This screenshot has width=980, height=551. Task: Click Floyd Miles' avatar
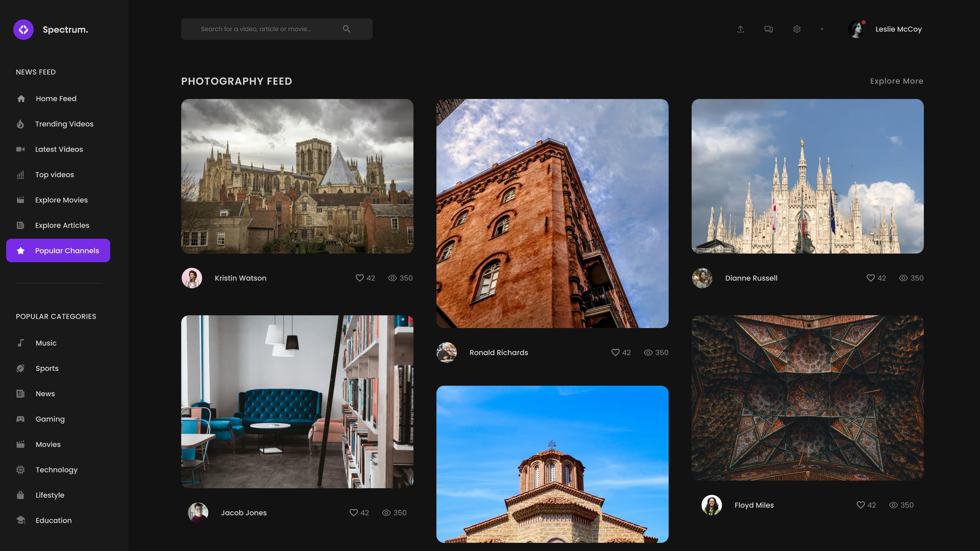712,505
